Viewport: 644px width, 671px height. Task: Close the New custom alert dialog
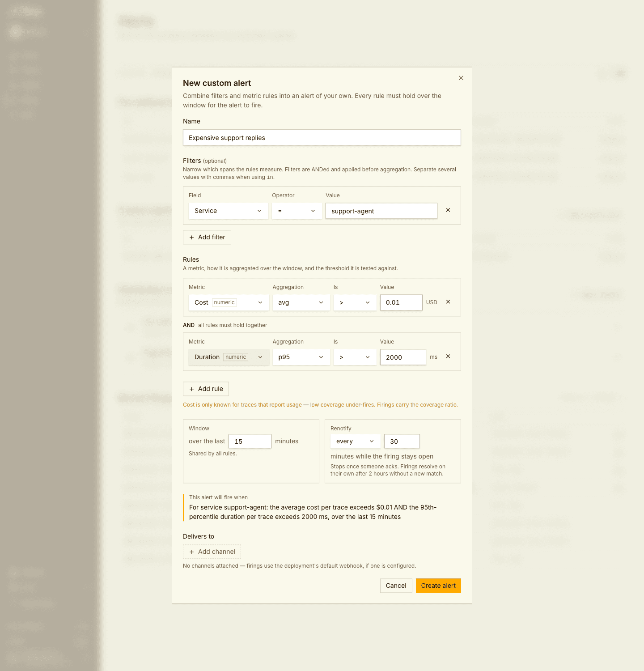[461, 78]
